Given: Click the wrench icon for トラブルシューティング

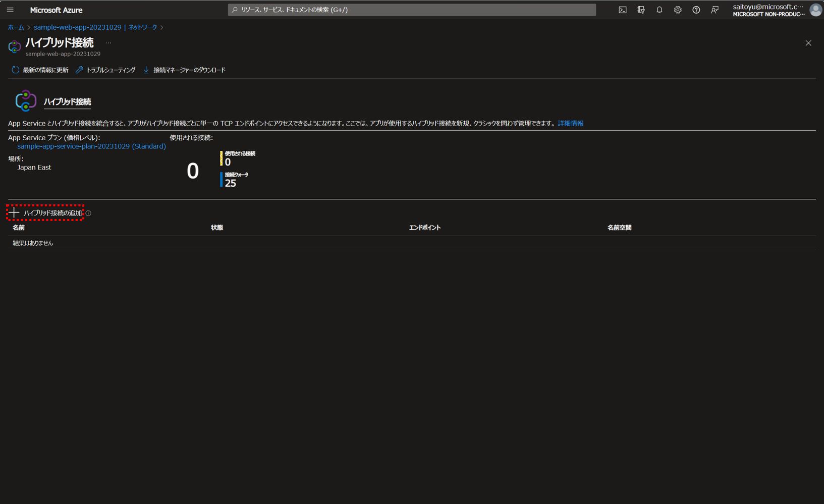Looking at the screenshot, I should click(79, 70).
